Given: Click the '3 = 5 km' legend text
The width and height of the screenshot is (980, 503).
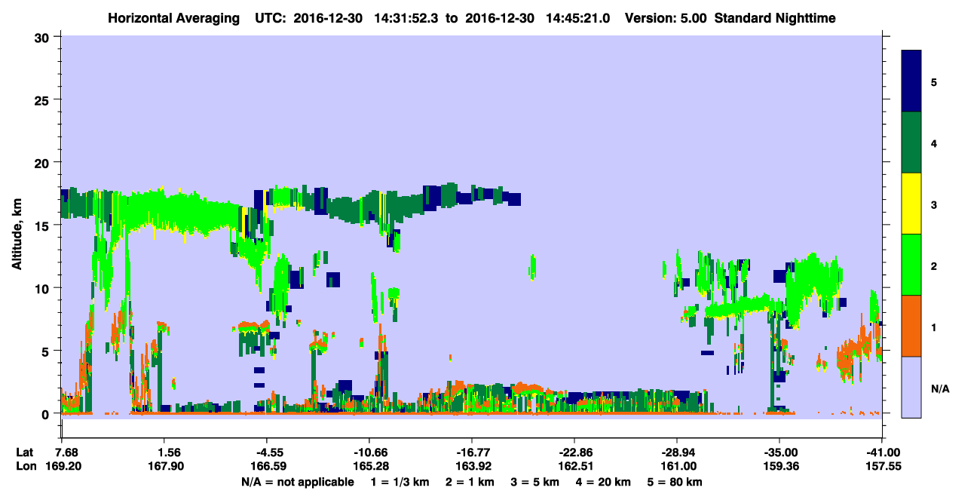Looking at the screenshot, I should pyautogui.click(x=535, y=482).
